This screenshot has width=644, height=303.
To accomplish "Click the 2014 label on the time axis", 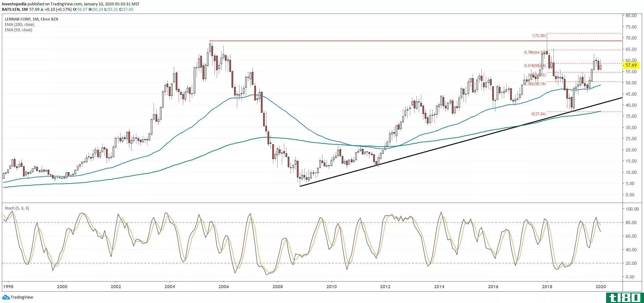I will [x=439, y=287].
